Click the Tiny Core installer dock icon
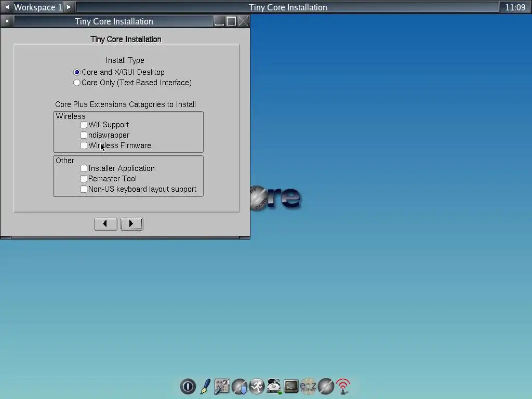Screen dimensions: 532x399 pos(326,387)
